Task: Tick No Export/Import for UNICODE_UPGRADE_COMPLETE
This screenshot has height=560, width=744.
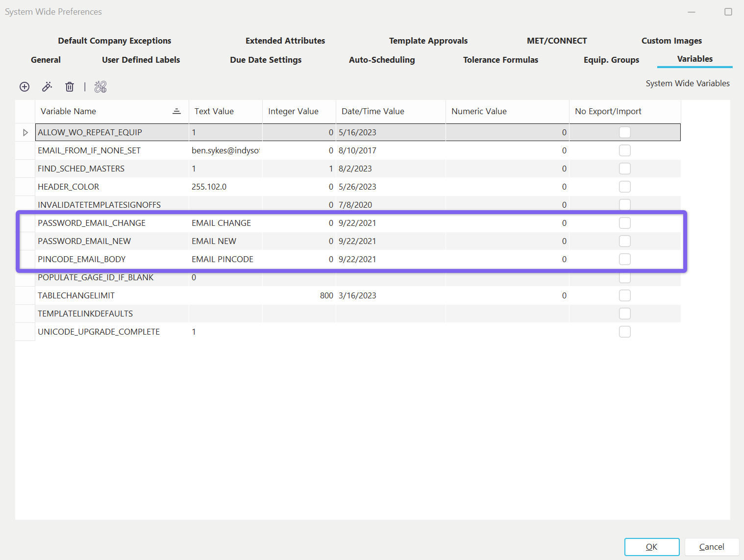Action: click(624, 332)
